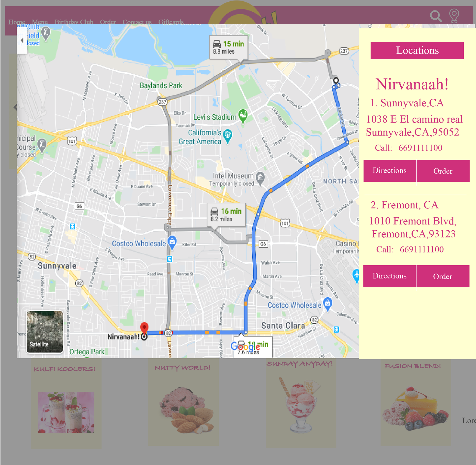Screen dimensions: 476x465
Task: Collapse the map side panel arrow
Action: [22, 40]
